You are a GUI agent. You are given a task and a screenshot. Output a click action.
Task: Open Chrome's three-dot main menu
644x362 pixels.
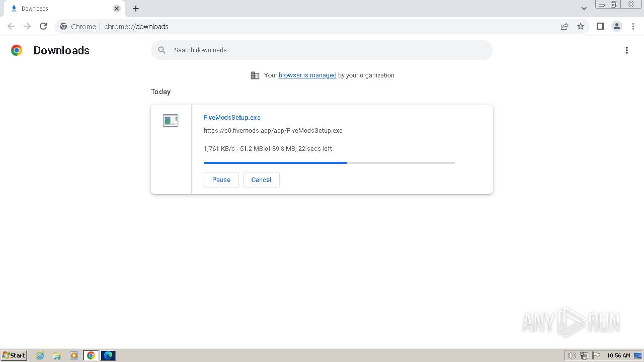pos(633,26)
